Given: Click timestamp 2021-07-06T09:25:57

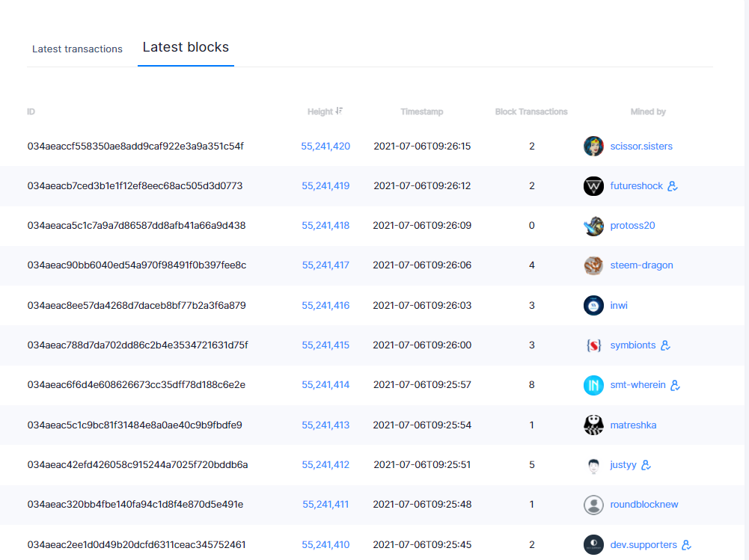Looking at the screenshot, I should (422, 385).
